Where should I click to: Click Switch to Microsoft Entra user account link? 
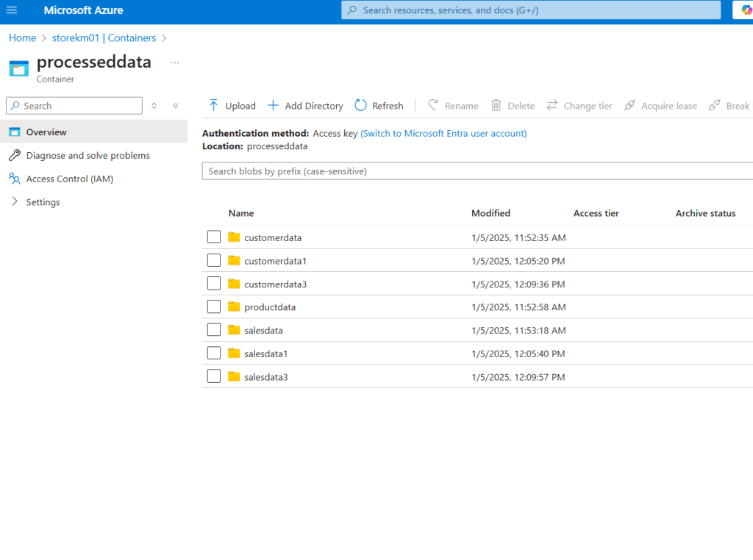(x=443, y=134)
